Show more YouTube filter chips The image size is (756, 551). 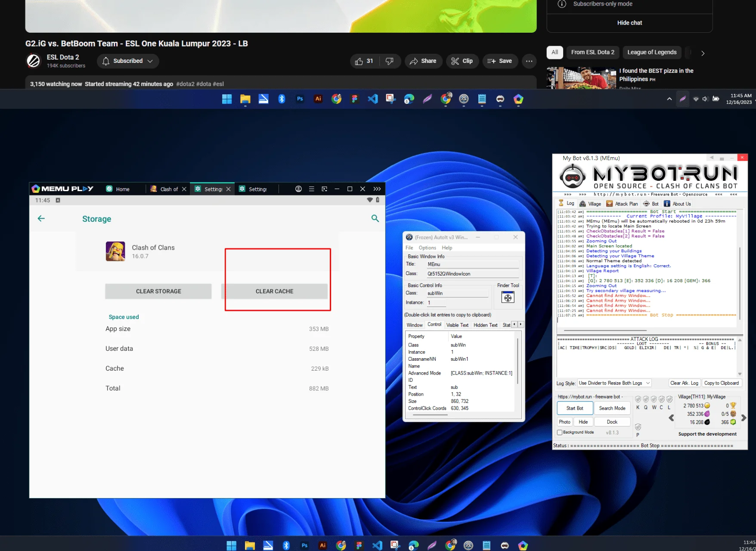click(x=703, y=53)
